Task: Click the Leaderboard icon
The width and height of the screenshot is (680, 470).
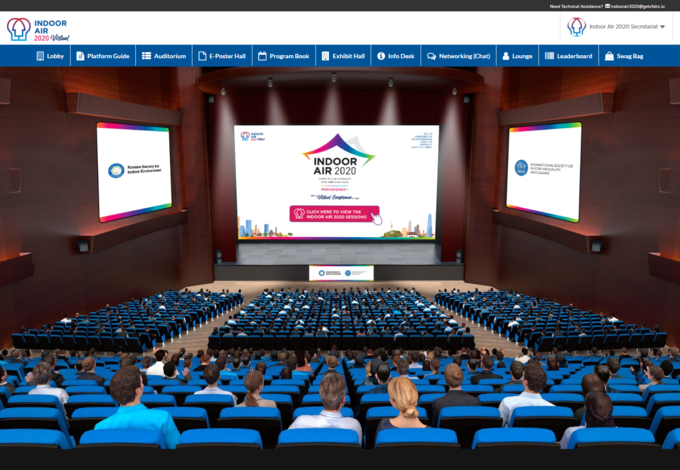Action: pyautogui.click(x=549, y=56)
